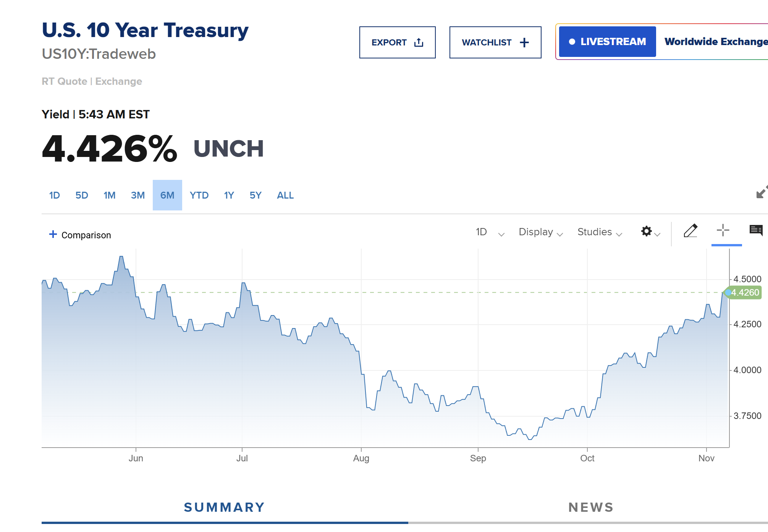Open the chart settings gear
768x532 pixels.
[647, 231]
